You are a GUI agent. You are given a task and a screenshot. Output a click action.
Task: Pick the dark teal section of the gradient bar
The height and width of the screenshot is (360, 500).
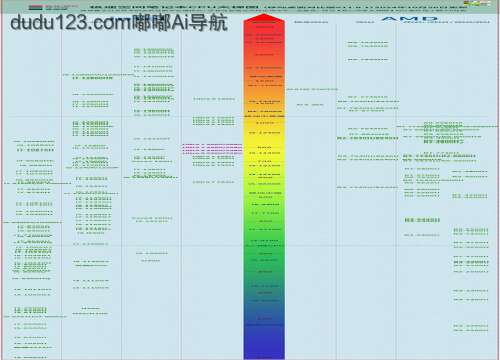tap(264, 287)
